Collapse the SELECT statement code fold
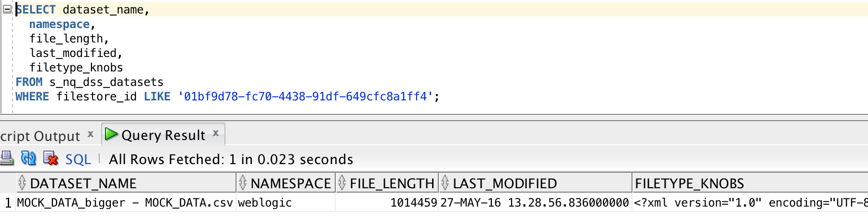The width and height of the screenshot is (868, 223). (7, 9)
